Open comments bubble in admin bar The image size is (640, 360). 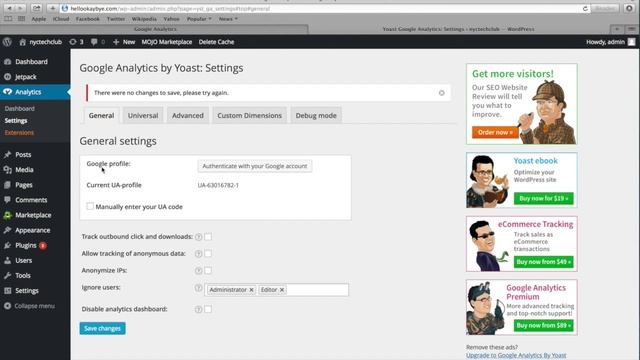pos(98,42)
